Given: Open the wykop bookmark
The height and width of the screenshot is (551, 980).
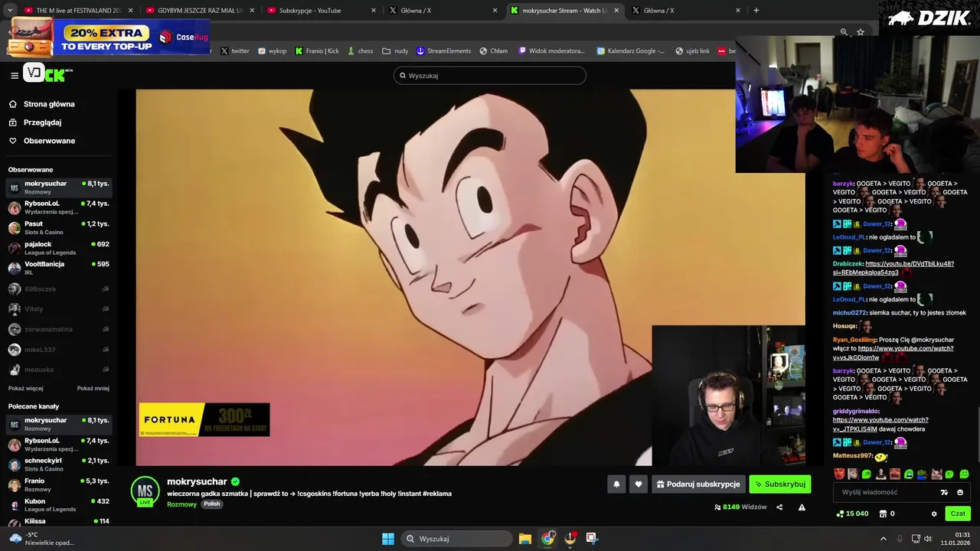Looking at the screenshot, I should pyautogui.click(x=272, y=51).
